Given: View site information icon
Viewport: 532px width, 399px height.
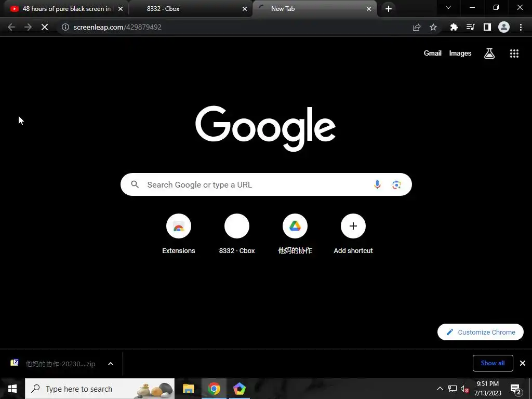Looking at the screenshot, I should (65, 27).
